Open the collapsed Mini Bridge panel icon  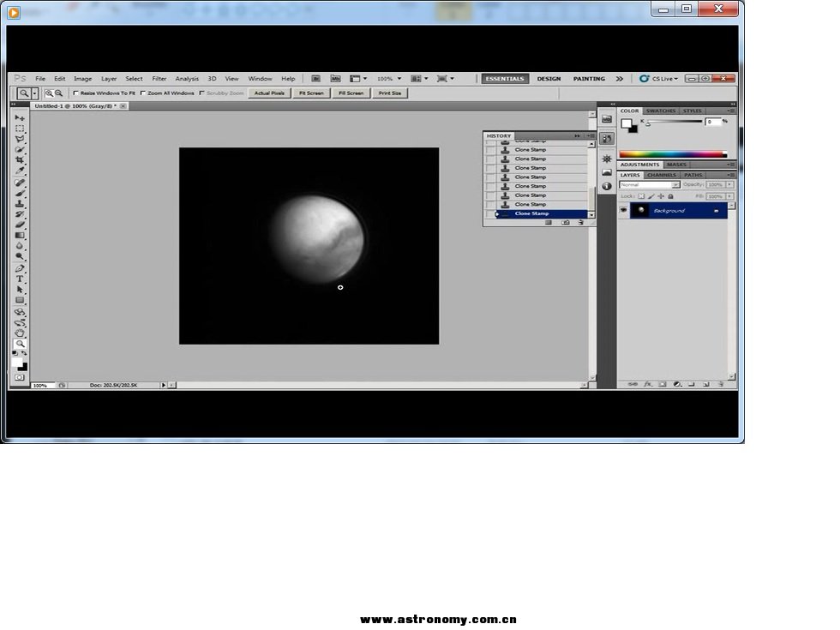pyautogui.click(x=607, y=119)
